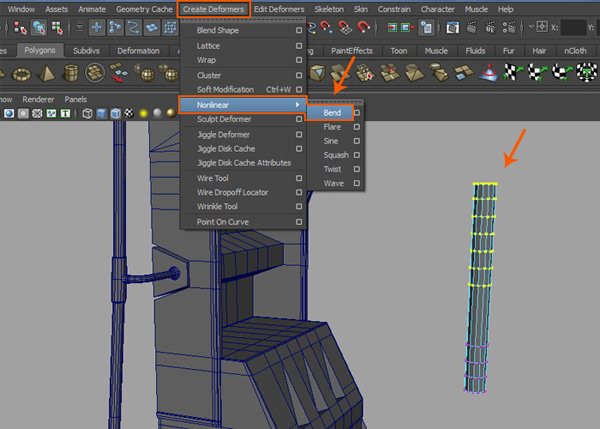The height and width of the screenshot is (429, 600).
Task: Open the Blend Shape option box
Action: 299,30
